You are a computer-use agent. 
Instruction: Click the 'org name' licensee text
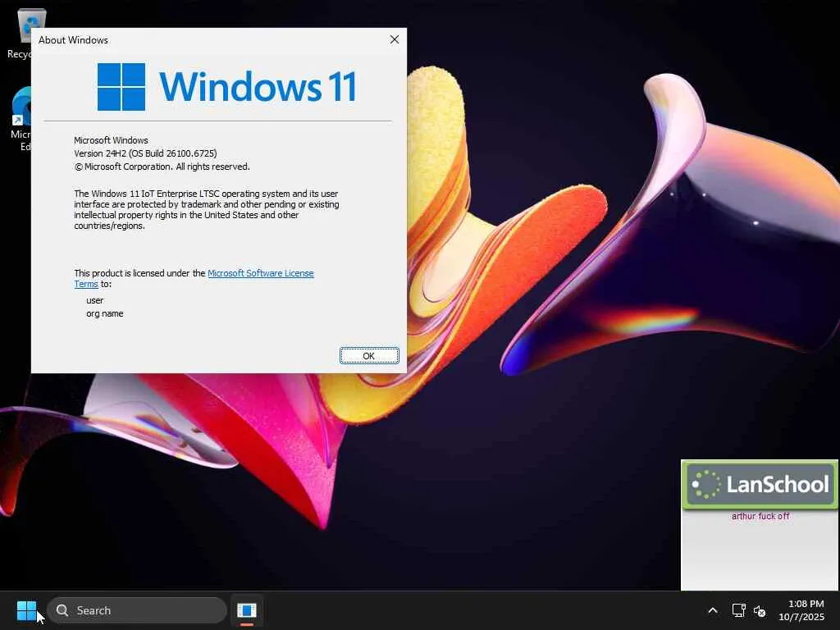tap(104, 313)
